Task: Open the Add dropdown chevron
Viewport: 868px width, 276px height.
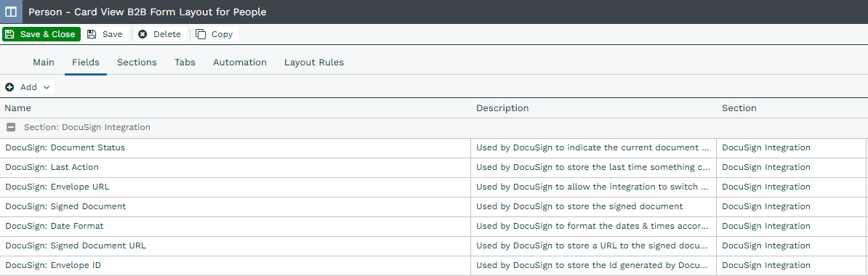Action: tap(47, 87)
